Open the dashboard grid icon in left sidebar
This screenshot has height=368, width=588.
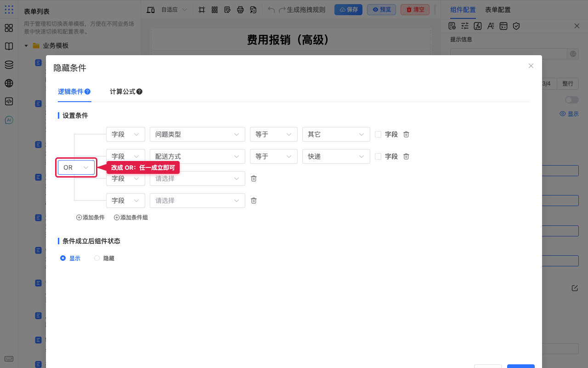point(9,28)
